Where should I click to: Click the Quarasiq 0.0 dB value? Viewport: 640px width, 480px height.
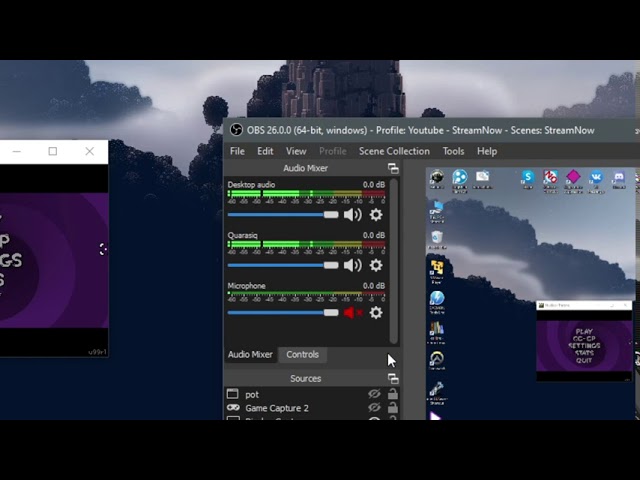373,235
